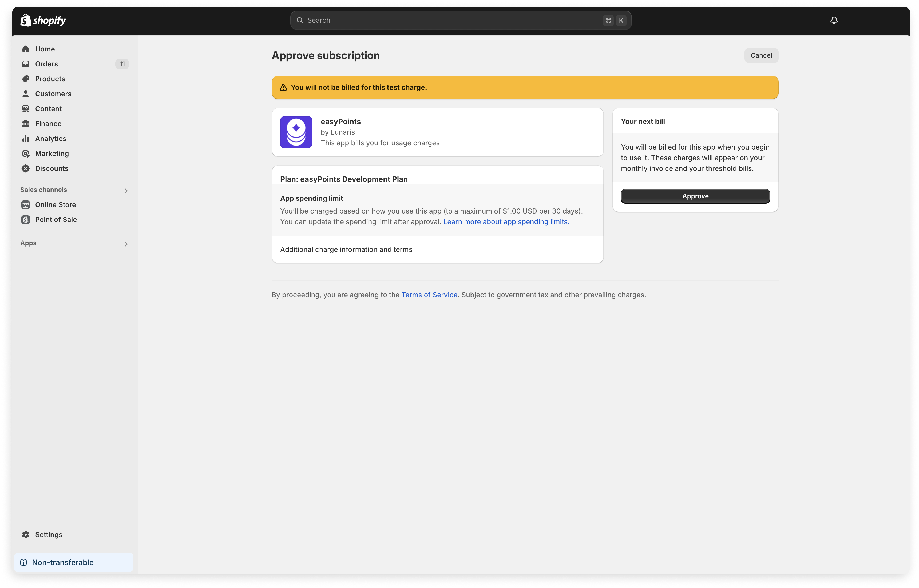Click the Shopify logo in top bar

(x=43, y=20)
